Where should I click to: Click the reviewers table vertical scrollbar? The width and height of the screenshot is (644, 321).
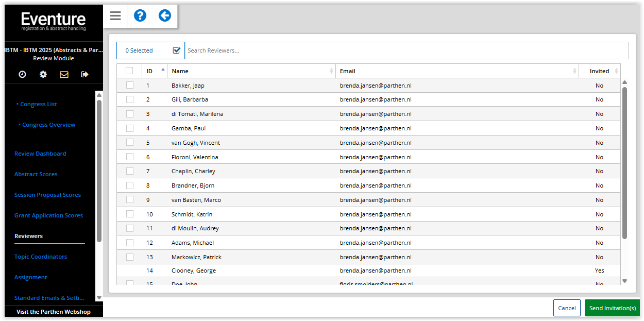pyautogui.click(x=625, y=162)
